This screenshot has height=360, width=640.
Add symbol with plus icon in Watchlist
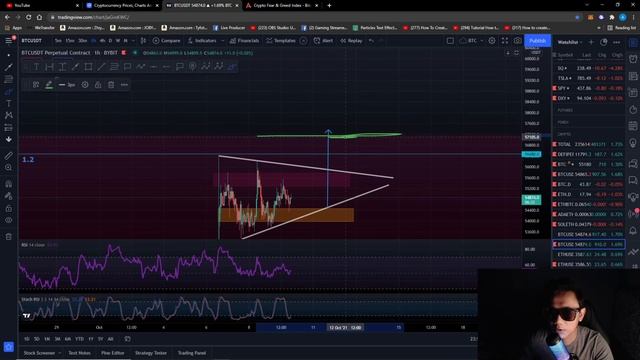pos(591,42)
